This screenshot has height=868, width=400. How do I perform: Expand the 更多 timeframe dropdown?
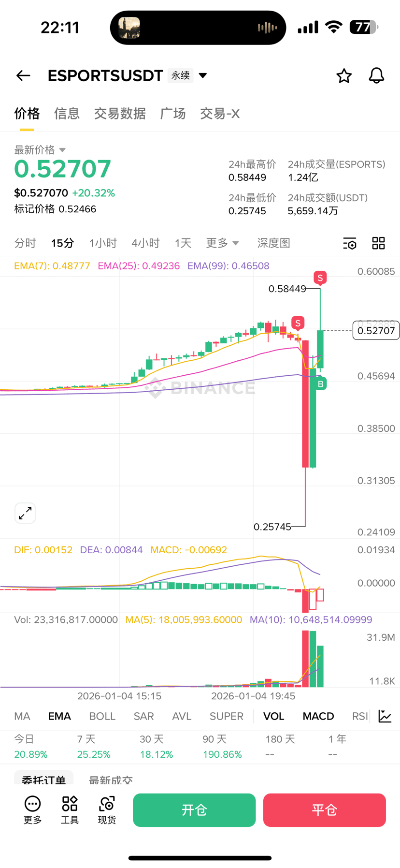(222, 243)
